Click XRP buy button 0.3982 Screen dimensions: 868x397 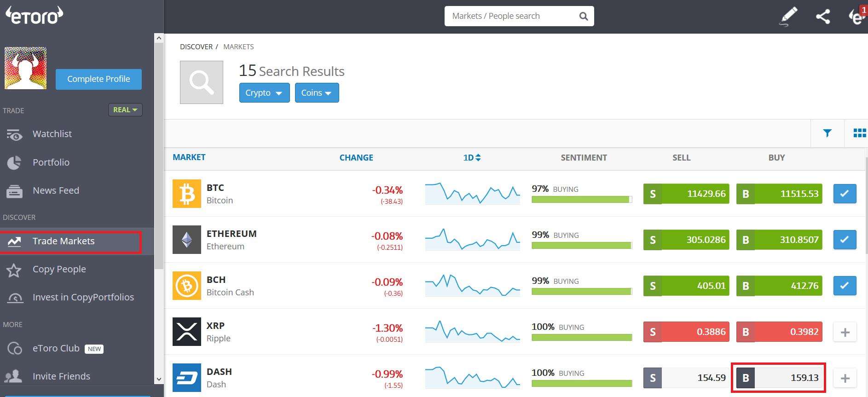779,332
